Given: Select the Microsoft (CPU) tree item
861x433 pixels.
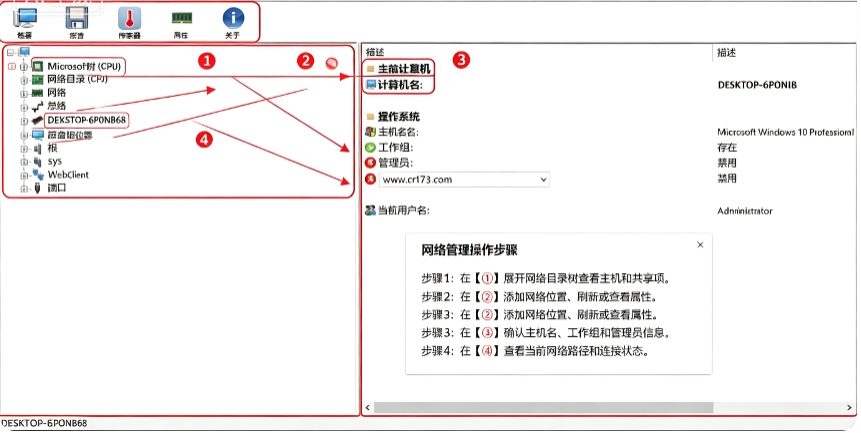Looking at the screenshot, I should point(83,66).
